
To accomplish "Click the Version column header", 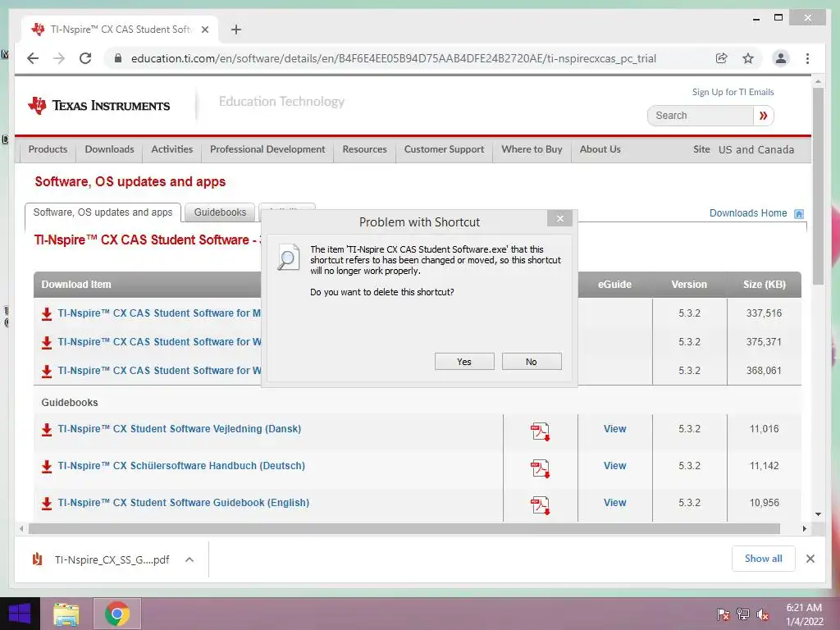I will point(689,285).
